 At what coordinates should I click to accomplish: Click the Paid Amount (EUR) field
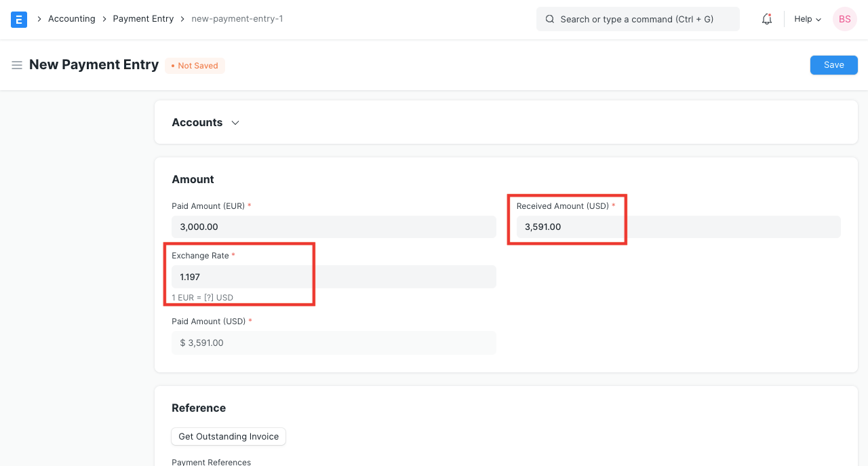[x=334, y=227]
